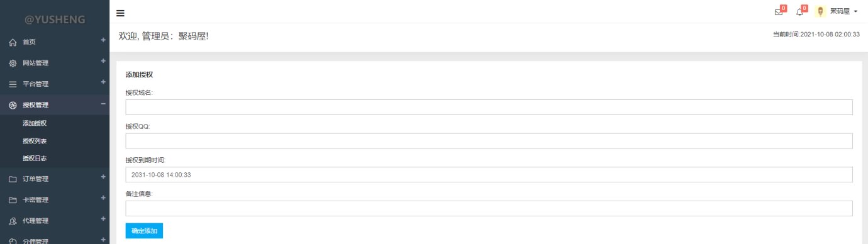
Task: Click the gear icon for 网站管理
Action: pos(12,63)
